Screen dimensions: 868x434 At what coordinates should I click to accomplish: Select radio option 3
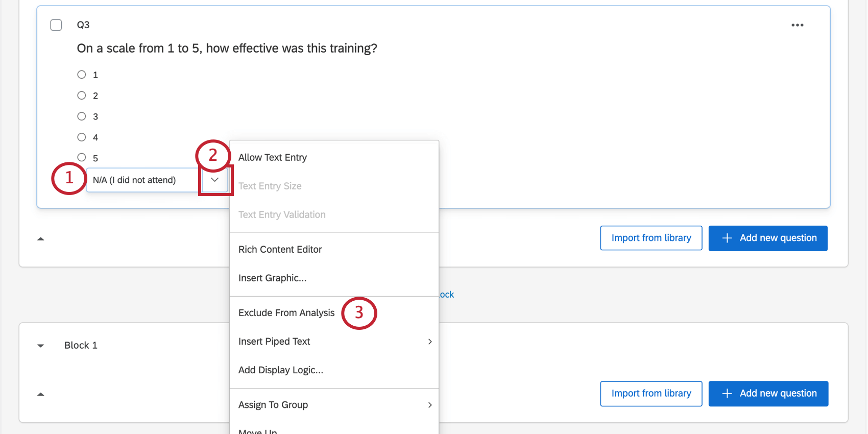[82, 116]
